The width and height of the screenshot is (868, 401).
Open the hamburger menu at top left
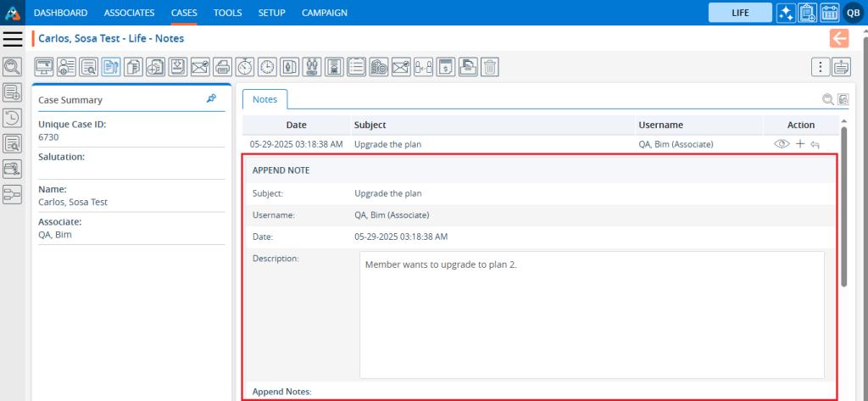13,38
